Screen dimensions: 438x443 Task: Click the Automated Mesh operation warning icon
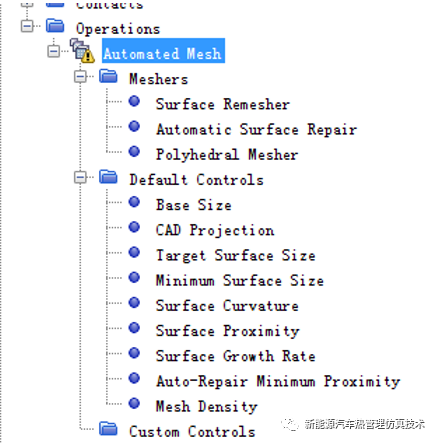82,51
